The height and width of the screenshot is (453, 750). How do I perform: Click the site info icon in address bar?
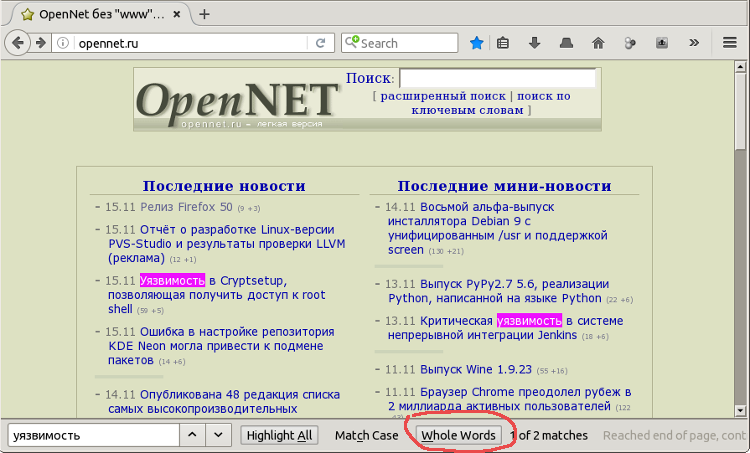tap(62, 43)
